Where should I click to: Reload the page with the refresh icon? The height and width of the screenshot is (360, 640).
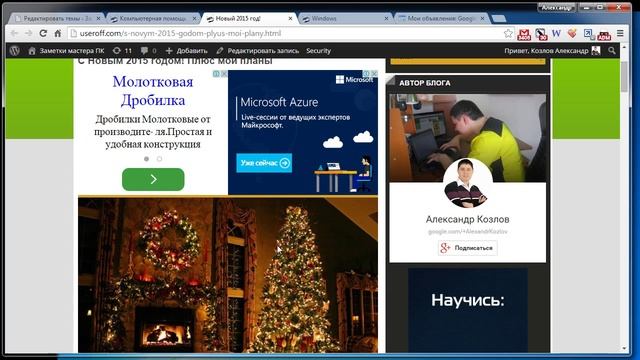coord(43,33)
